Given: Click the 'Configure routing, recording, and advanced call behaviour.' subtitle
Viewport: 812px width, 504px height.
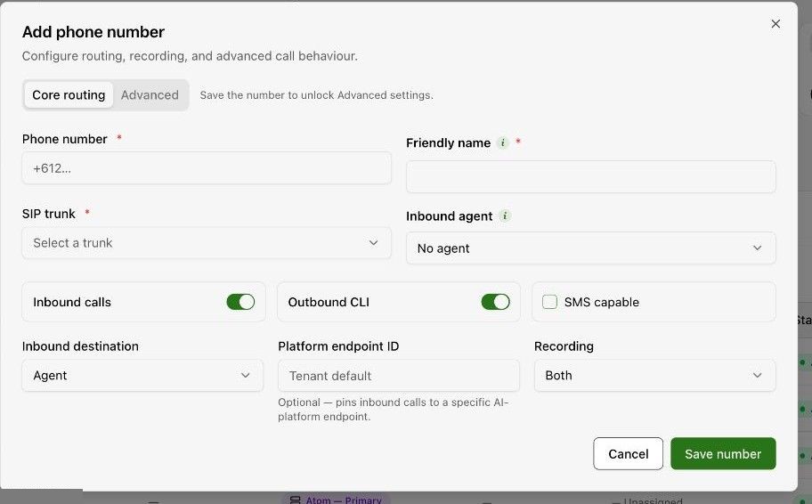Looking at the screenshot, I should click(190, 56).
